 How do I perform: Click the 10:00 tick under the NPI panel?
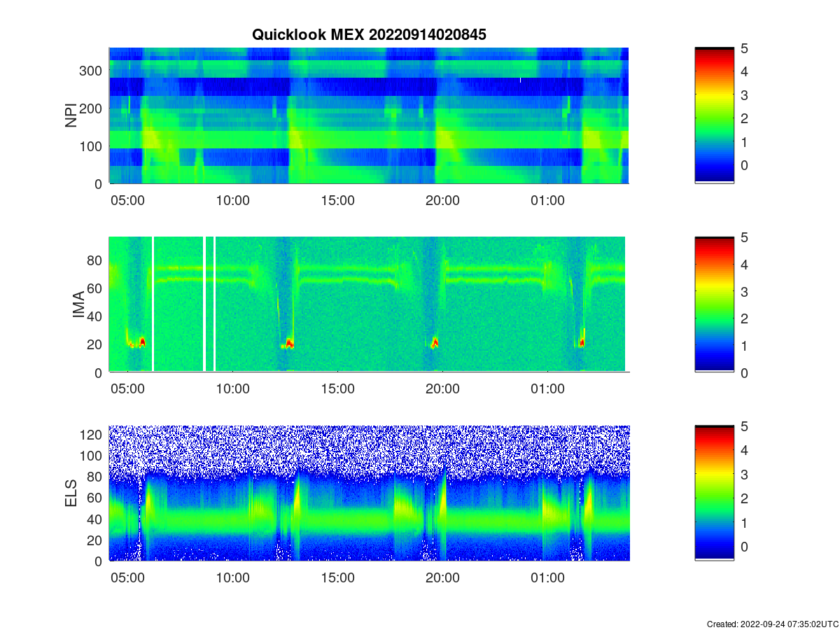point(232,200)
